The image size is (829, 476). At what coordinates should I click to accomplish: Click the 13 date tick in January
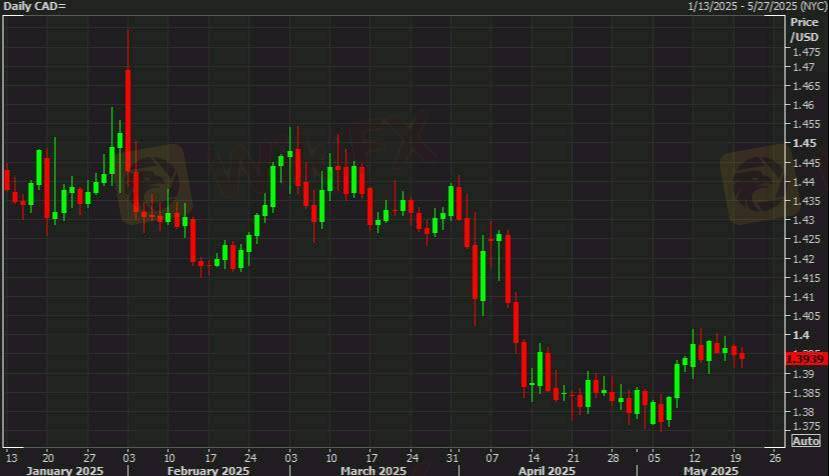11,457
